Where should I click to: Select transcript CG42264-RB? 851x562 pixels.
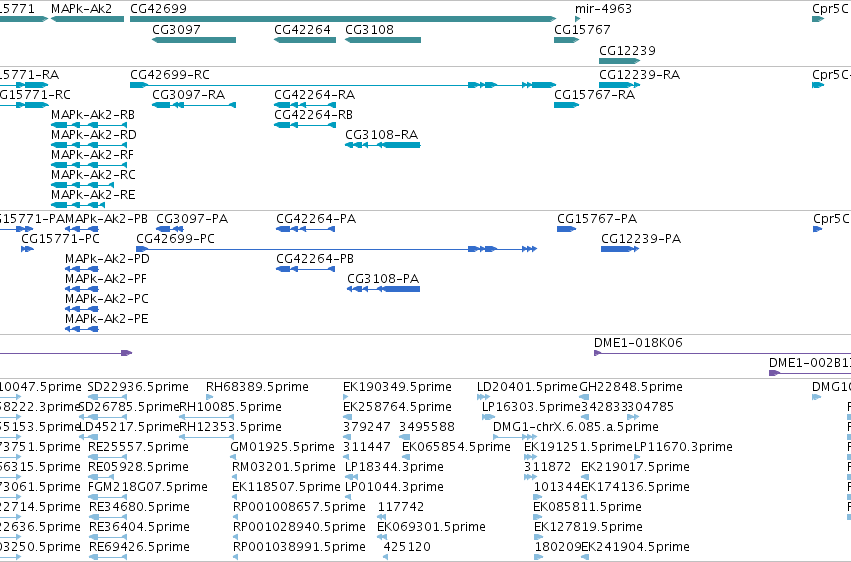pyautogui.click(x=305, y=125)
